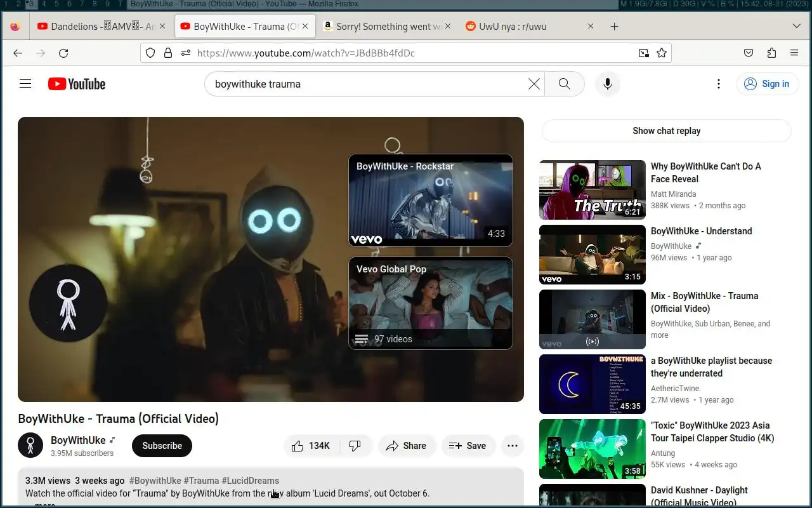Click the Matt Miranda channel name

click(x=673, y=194)
